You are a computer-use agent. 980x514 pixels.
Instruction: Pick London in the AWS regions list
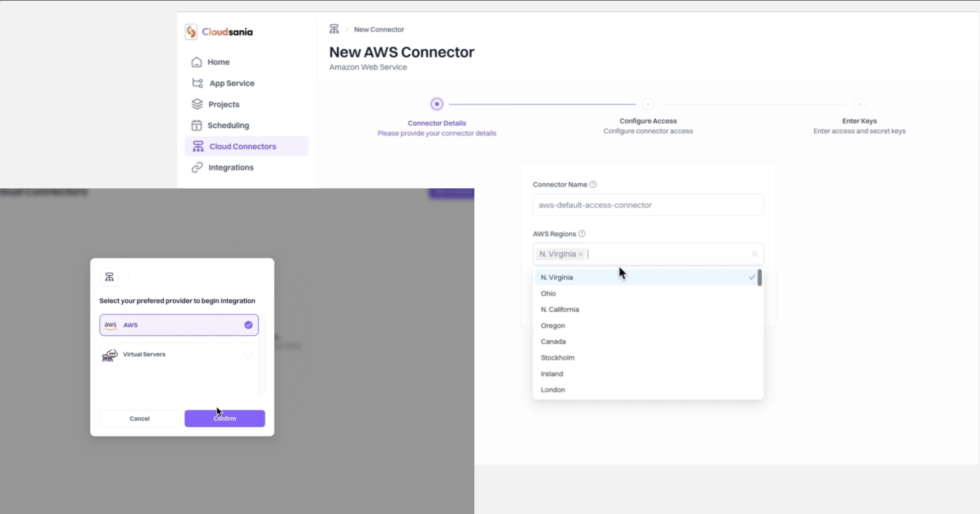coord(553,390)
